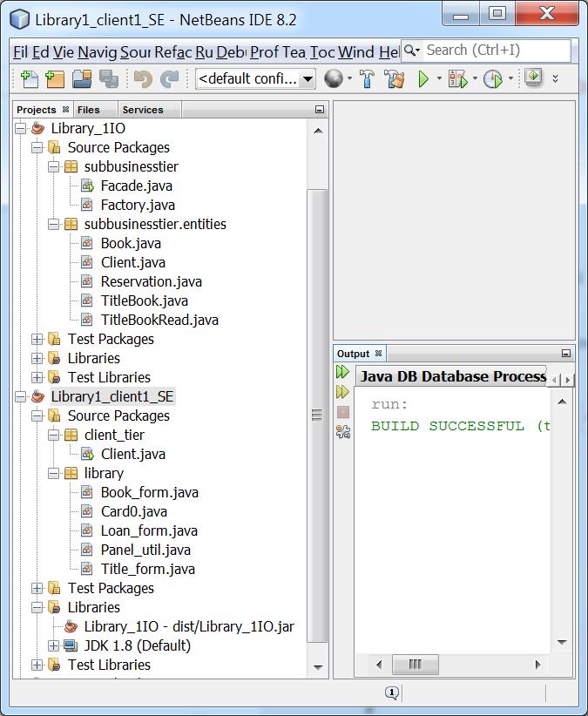Click the stop square icon in Output
Screen dimensions: 588x716
tap(343, 412)
